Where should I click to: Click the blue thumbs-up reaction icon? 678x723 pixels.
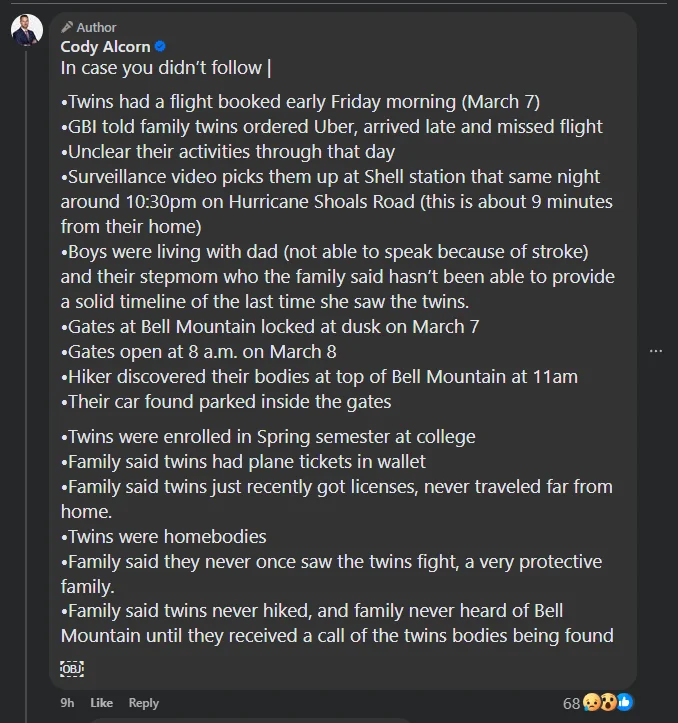click(x=624, y=702)
